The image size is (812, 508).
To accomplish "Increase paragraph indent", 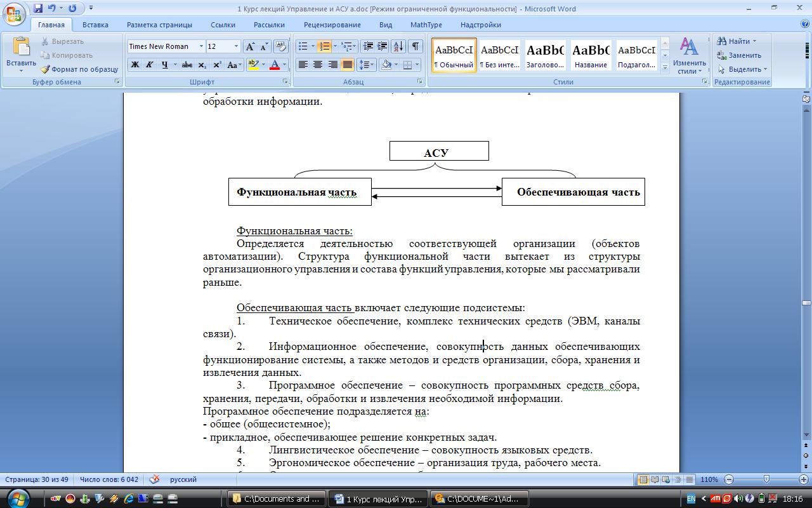I will click(383, 46).
